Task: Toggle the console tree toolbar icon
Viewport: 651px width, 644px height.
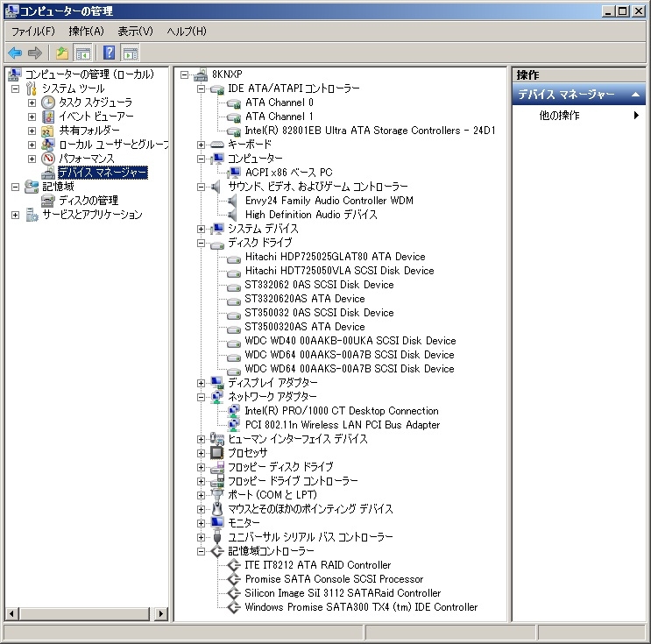Action: (x=82, y=53)
